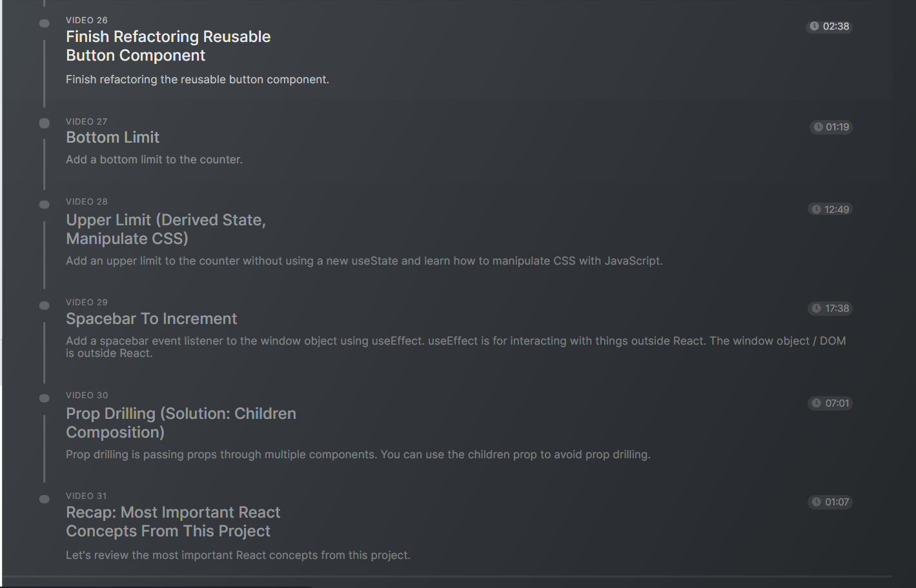Open "Upper Limit (Derived State, Manipulate CSS)" lesson
The image size is (916, 588).
click(165, 229)
